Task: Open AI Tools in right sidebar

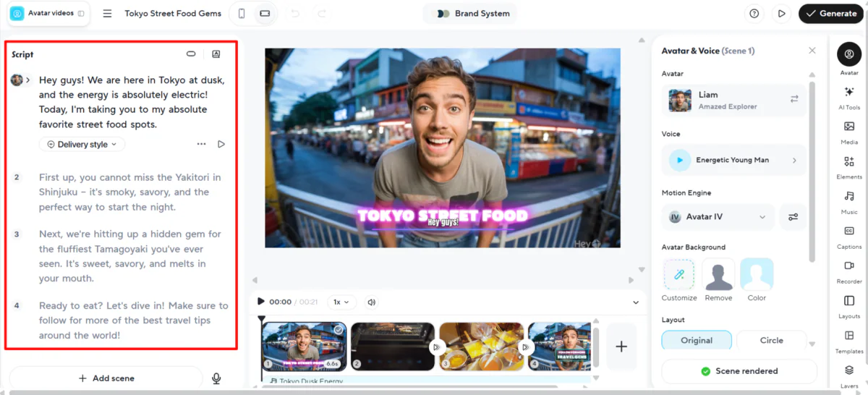Action: point(848,96)
